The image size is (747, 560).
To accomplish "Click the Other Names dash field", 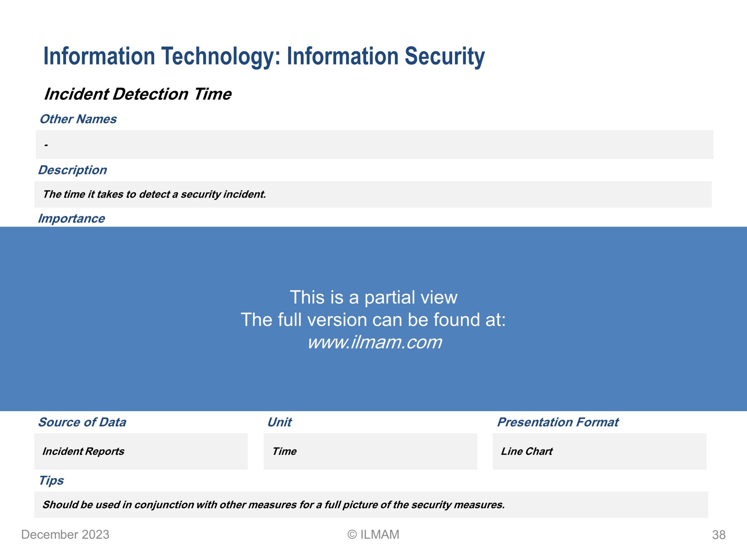I will (x=374, y=144).
